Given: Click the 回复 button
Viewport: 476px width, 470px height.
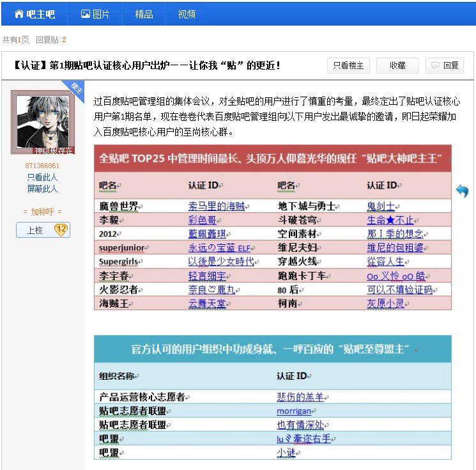Looking at the screenshot, I should (445, 65).
